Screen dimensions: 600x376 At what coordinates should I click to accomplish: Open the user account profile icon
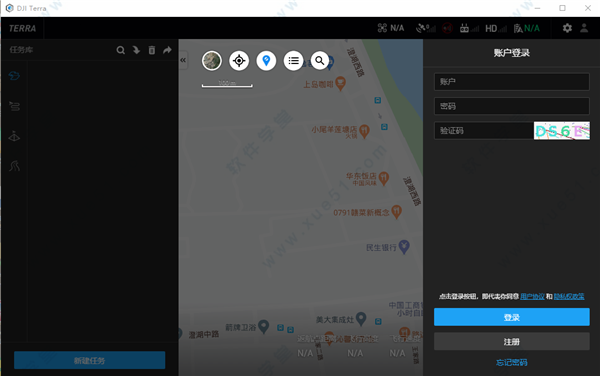click(x=584, y=28)
